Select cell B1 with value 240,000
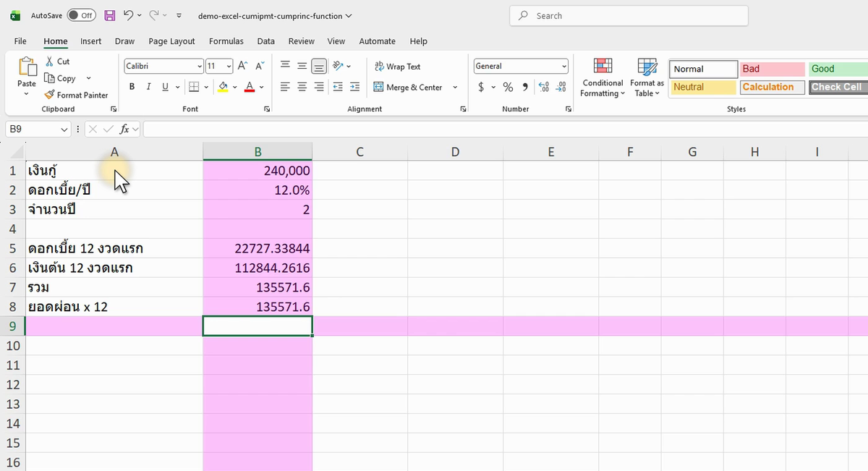The width and height of the screenshot is (868, 471). (x=258, y=171)
